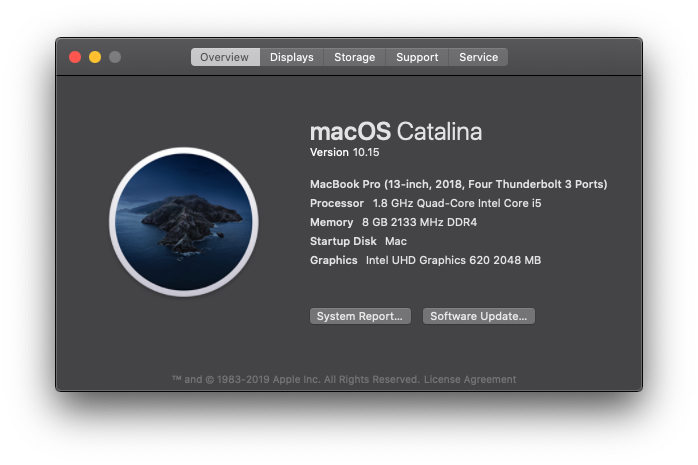The height and width of the screenshot is (465, 698).
Task: Go to the Service tab
Action: coord(479,57)
